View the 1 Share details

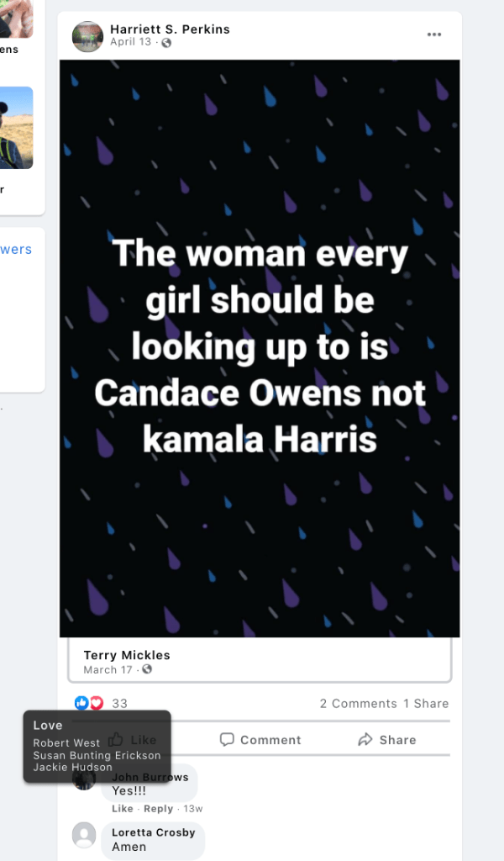[426, 704]
